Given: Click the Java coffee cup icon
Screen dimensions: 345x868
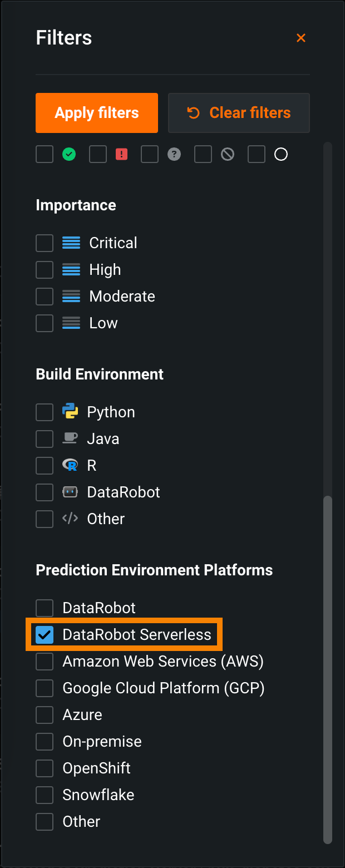Looking at the screenshot, I should point(70,438).
